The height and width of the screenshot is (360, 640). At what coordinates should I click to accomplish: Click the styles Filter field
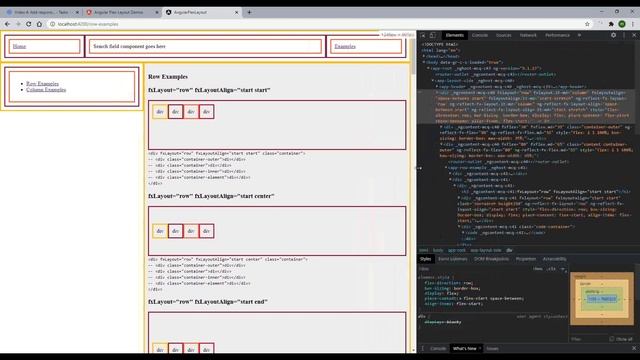coord(473,269)
